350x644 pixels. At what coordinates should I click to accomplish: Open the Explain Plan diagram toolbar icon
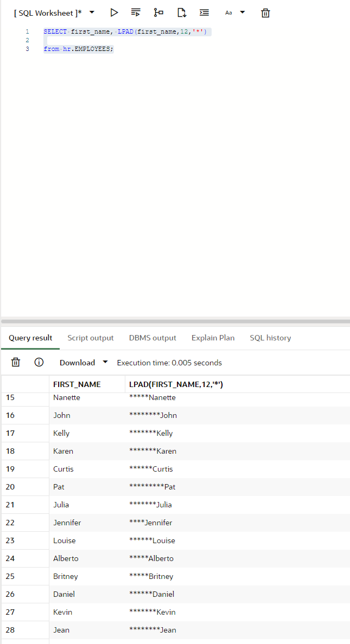pos(158,12)
